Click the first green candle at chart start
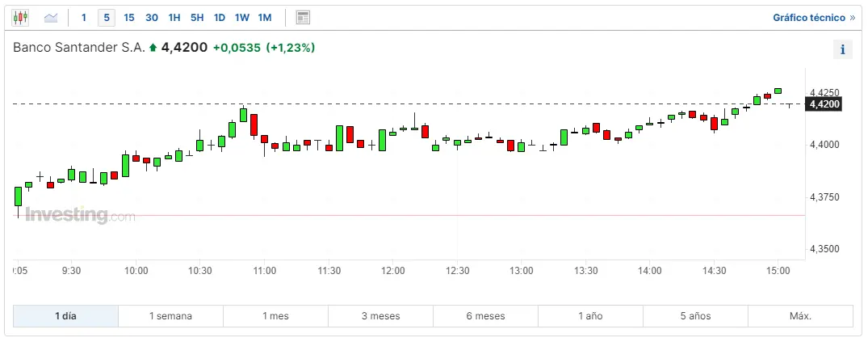Viewport: 868px width, 342px height. [x=19, y=196]
